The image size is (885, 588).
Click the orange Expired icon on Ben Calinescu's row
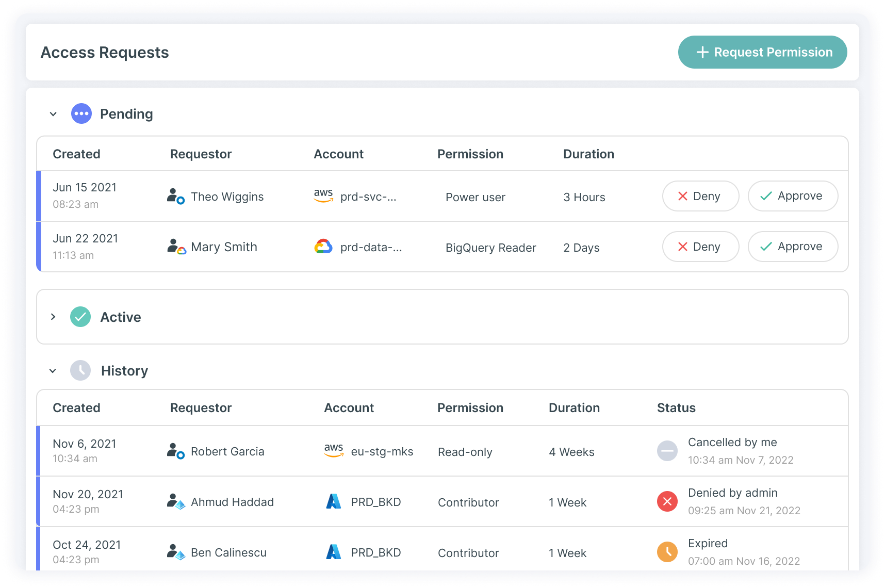(667, 551)
